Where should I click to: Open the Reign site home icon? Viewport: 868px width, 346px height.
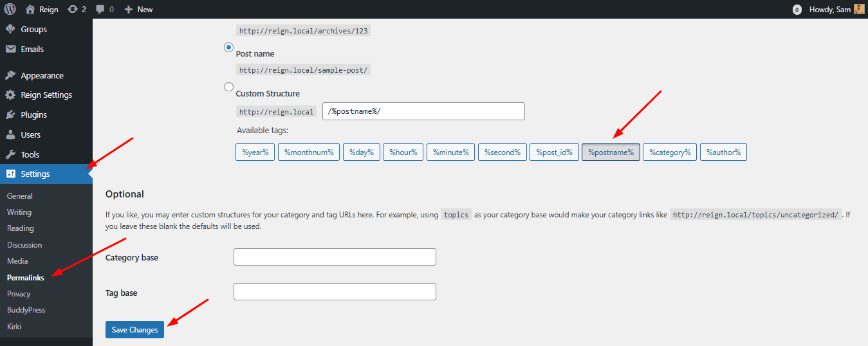tap(30, 10)
